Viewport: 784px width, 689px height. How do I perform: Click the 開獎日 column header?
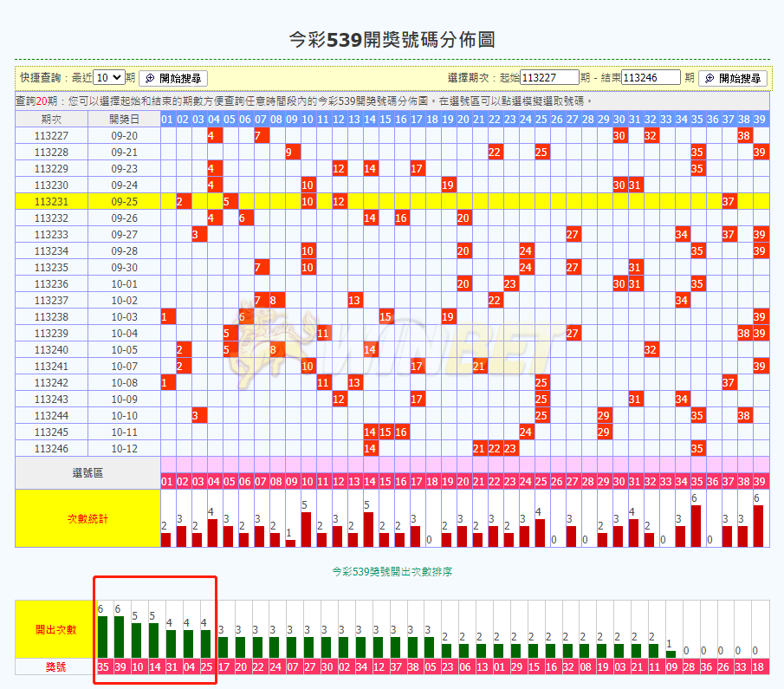[x=124, y=119]
